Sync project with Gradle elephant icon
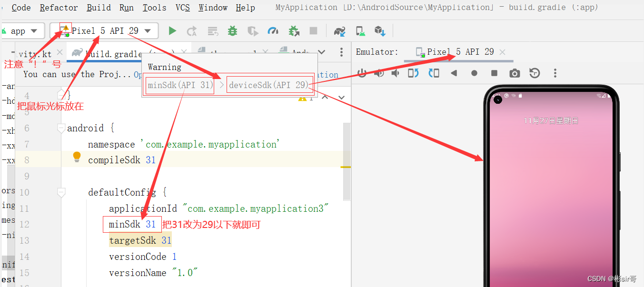This screenshot has width=644, height=287. pos(339,31)
